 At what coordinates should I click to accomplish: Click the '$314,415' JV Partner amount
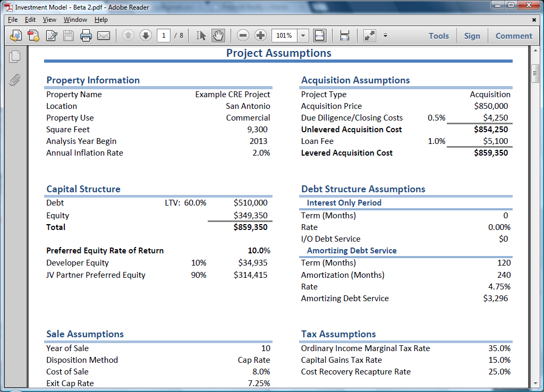tap(251, 275)
